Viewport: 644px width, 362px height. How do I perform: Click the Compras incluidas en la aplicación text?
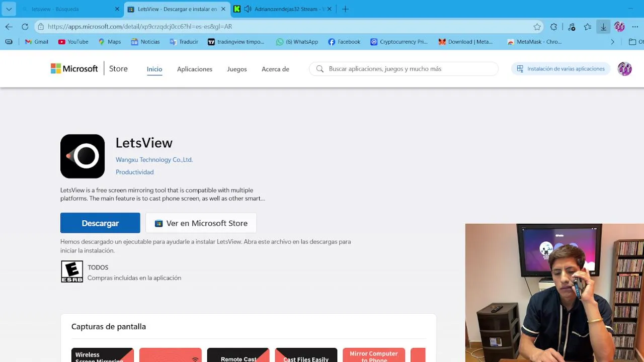coord(134,278)
